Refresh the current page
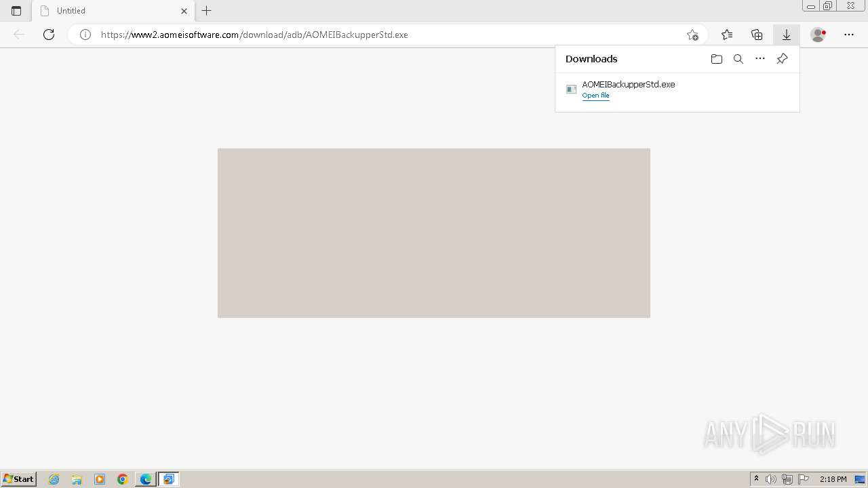 click(49, 35)
